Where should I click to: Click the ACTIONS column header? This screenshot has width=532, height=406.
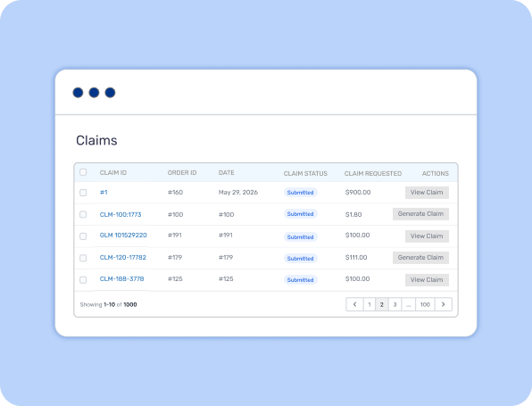pos(436,173)
